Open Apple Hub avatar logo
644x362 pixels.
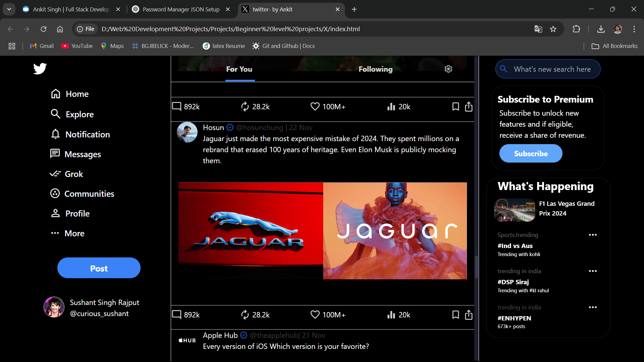click(187, 340)
